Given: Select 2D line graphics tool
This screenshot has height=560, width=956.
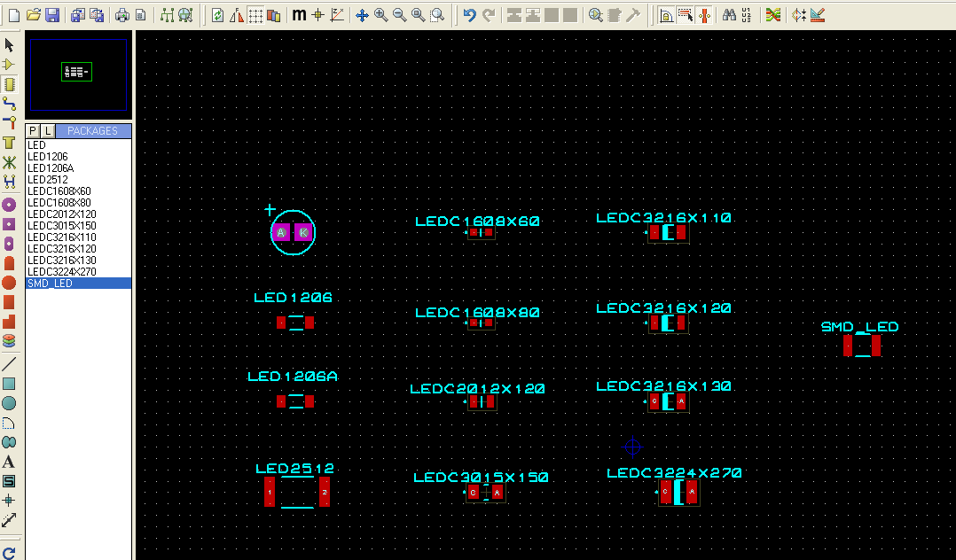Looking at the screenshot, I should tap(9, 364).
